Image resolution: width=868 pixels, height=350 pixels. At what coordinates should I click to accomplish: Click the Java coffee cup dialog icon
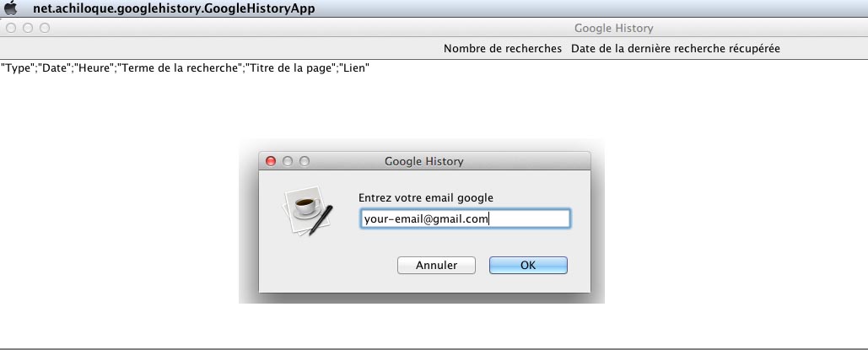pyautogui.click(x=308, y=211)
